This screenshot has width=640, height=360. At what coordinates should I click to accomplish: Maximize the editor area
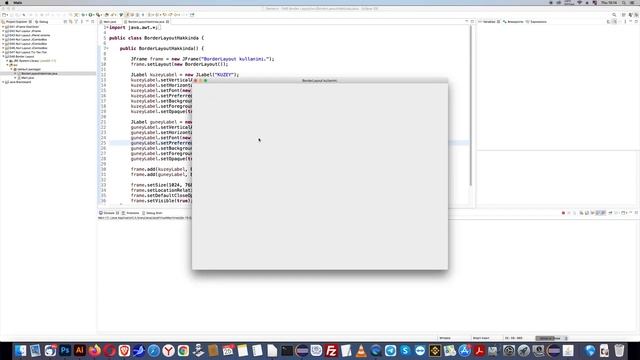coord(472,21)
